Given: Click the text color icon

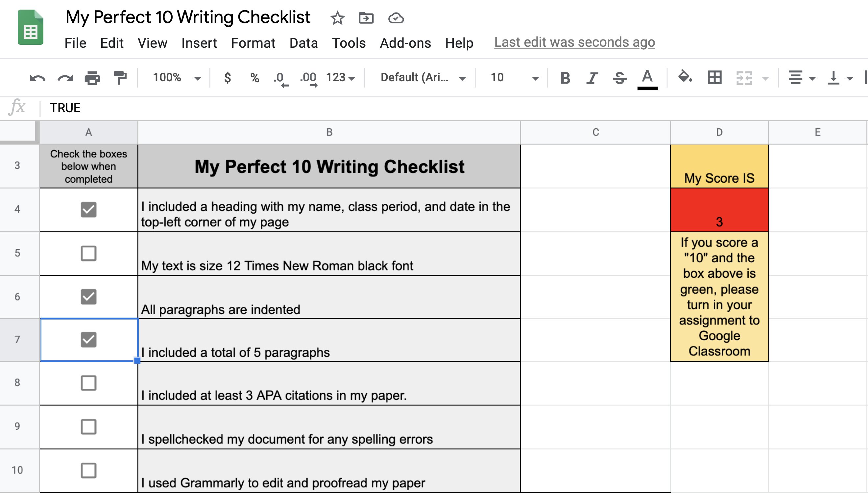Looking at the screenshot, I should click(x=647, y=78).
